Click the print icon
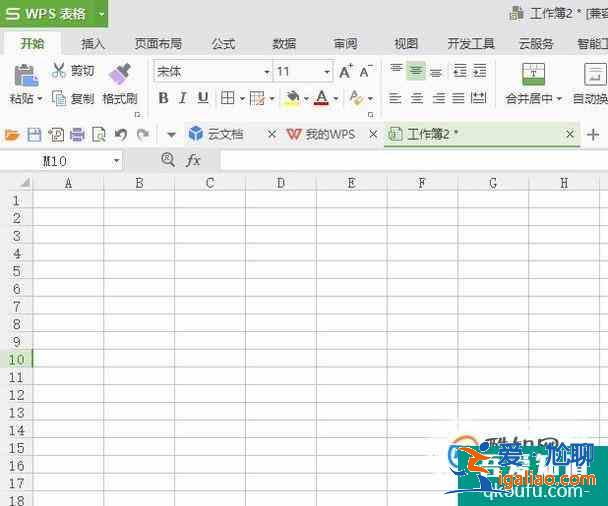608x506 pixels. 77,135
